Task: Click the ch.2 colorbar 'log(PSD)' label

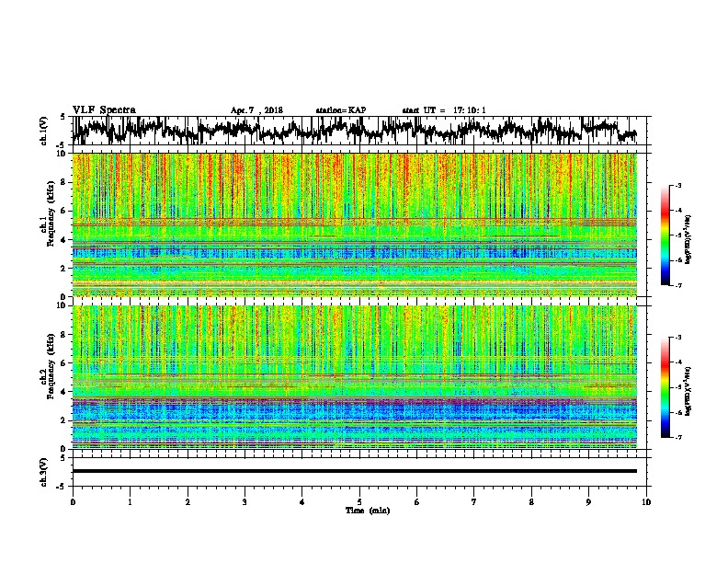Action: (x=688, y=391)
